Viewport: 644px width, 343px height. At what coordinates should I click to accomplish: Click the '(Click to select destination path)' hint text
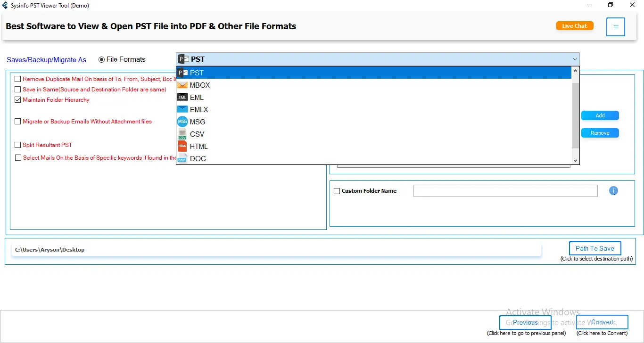coord(597,259)
